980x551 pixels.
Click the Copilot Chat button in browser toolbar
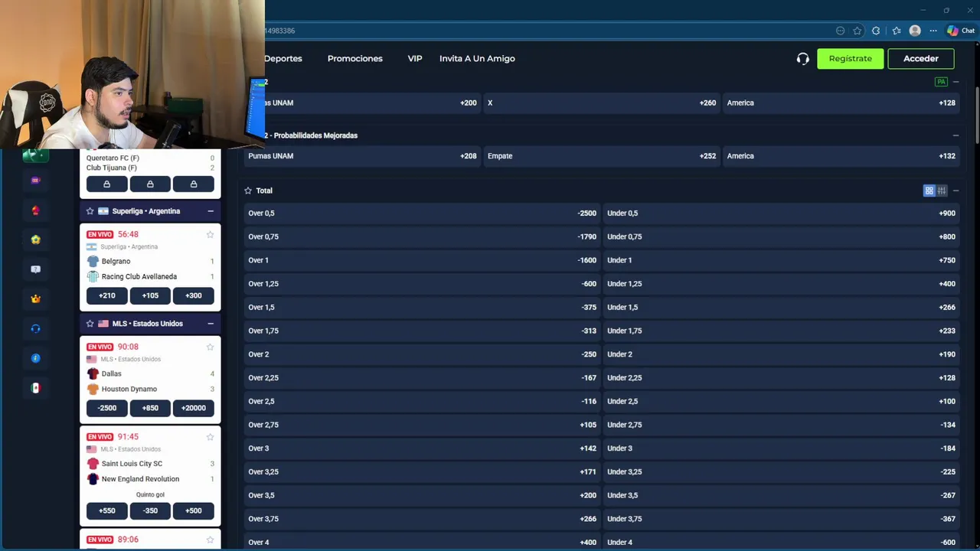[x=961, y=31]
